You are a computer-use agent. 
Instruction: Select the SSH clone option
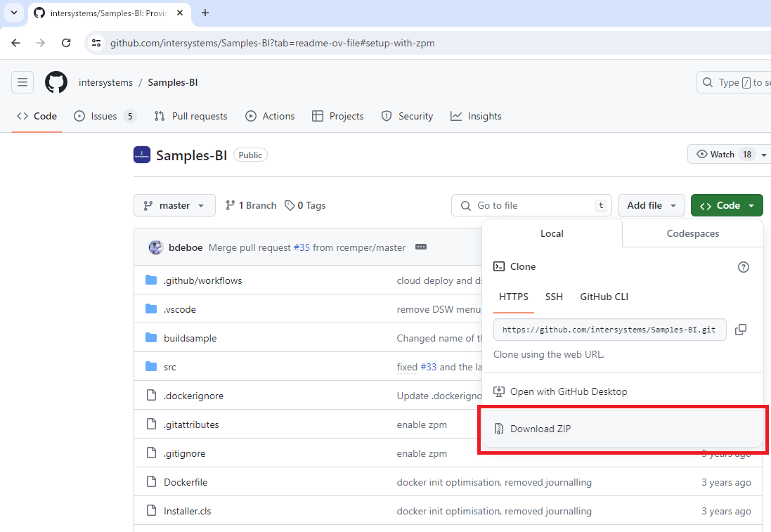pos(554,297)
